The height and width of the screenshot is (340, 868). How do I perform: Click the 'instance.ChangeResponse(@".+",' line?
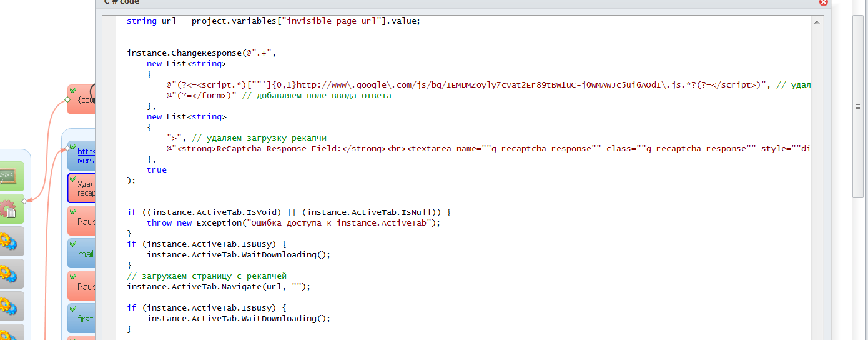(201, 53)
